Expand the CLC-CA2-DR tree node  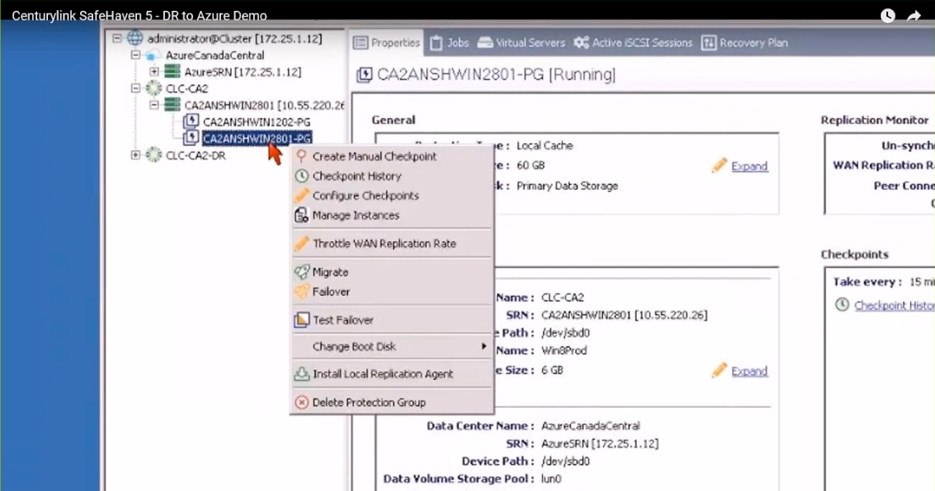coord(136,155)
